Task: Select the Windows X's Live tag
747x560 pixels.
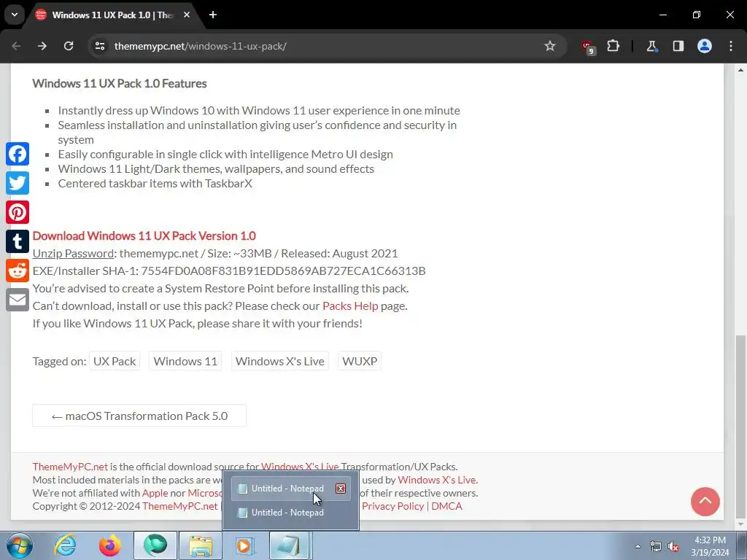Action: click(279, 361)
